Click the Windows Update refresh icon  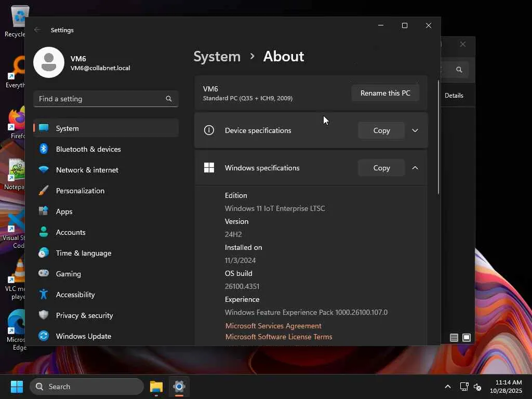[44, 336]
